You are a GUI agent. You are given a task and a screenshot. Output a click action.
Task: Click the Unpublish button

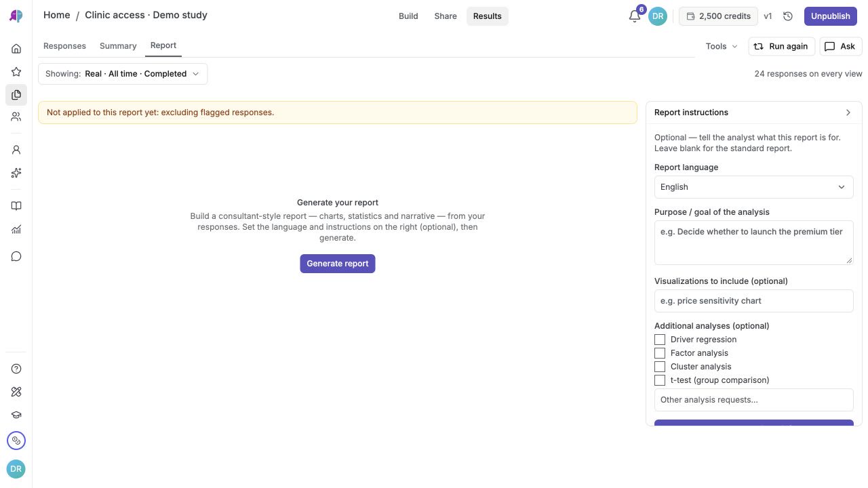831,16
